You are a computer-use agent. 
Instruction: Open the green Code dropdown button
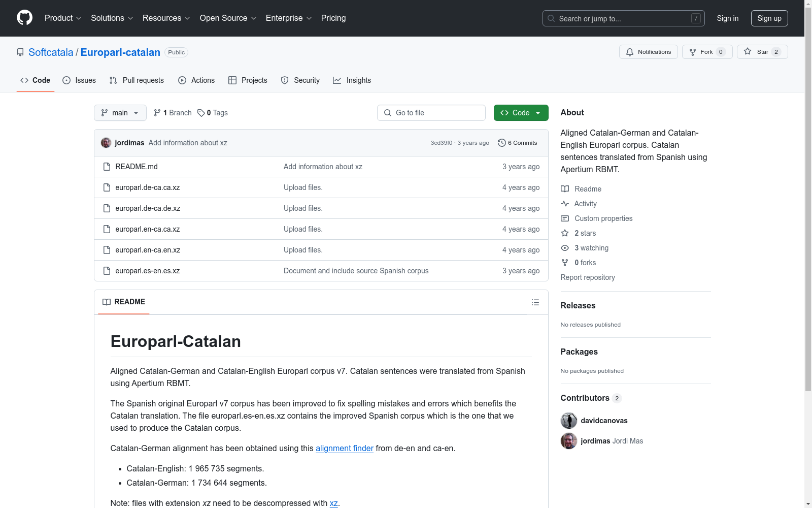521,113
